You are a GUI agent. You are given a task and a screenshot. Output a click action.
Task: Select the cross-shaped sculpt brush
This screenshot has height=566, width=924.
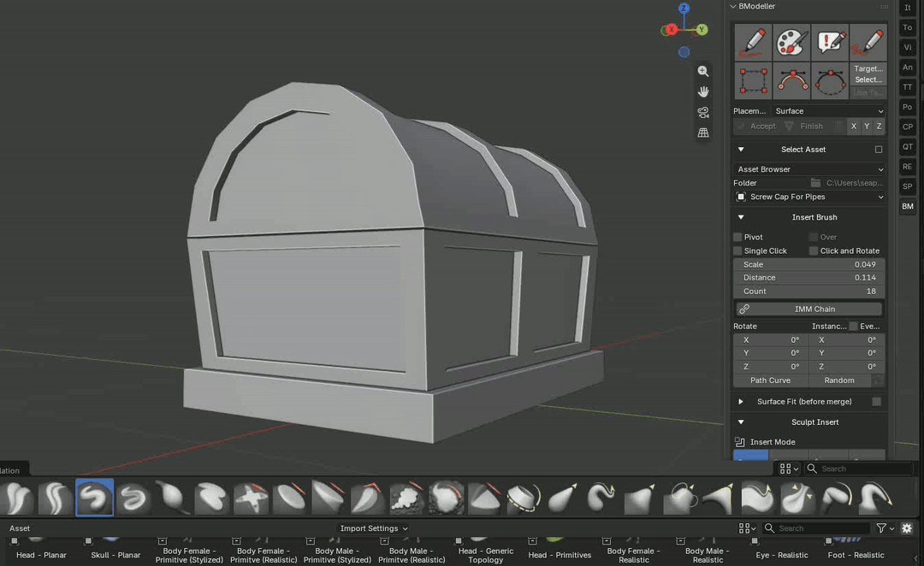251,497
